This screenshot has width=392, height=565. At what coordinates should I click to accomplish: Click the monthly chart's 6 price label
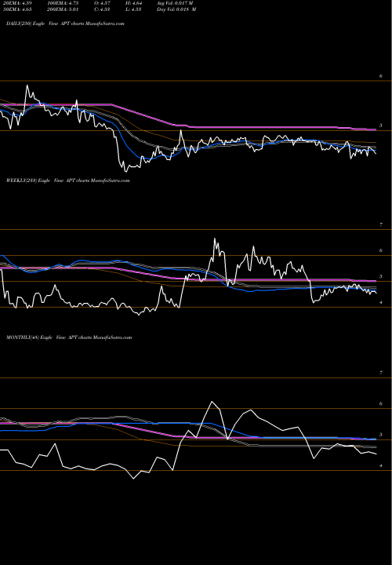(381, 404)
